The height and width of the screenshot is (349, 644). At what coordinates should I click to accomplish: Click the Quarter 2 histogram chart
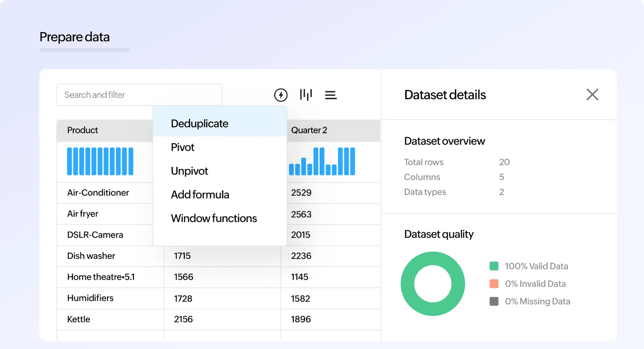pyautogui.click(x=322, y=161)
